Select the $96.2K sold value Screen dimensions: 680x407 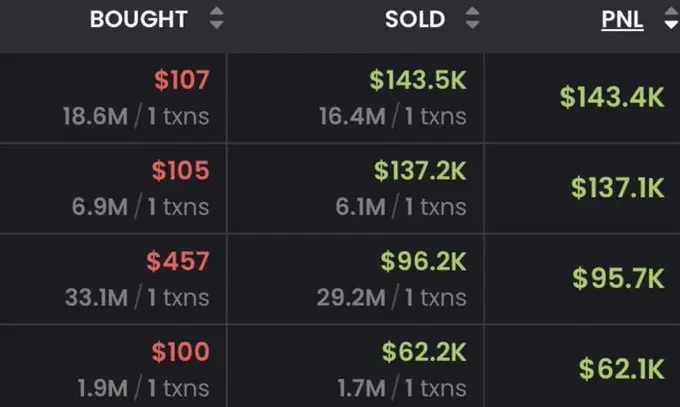423,262
